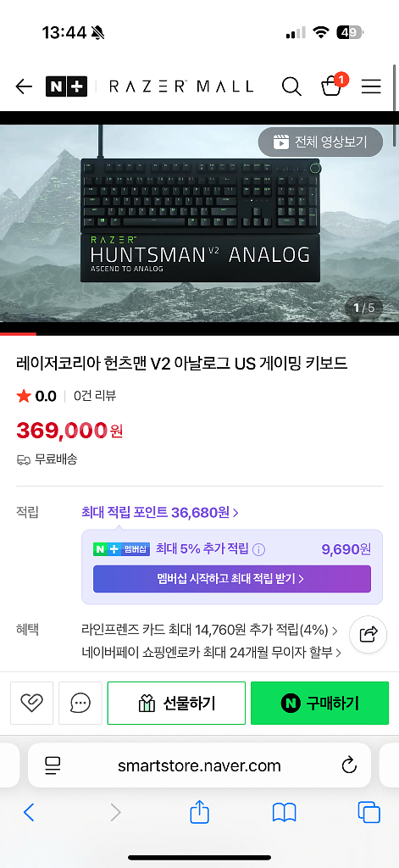399x868 pixels.
Task: Expand 네이버페이 쇼핑엔로카 무이자 할부 benefit
Action: (211, 654)
